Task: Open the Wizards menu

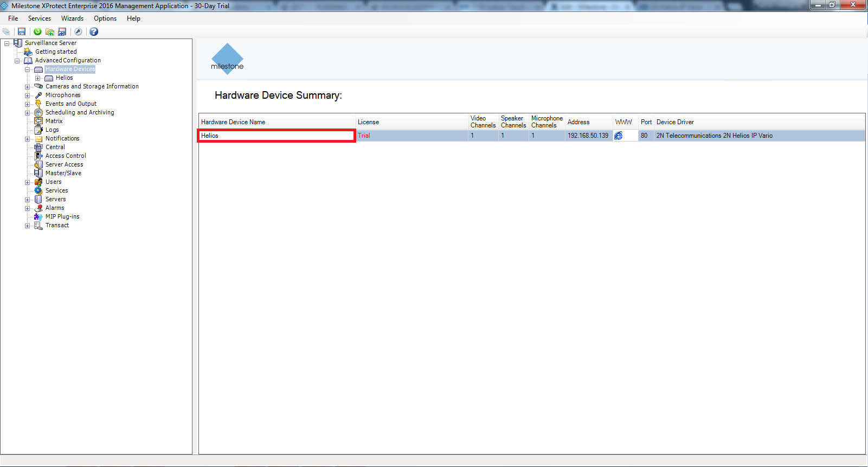Action: (72, 18)
